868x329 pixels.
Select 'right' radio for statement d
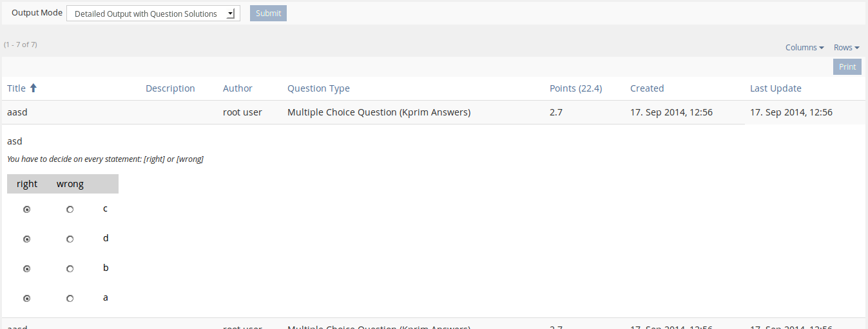(x=27, y=239)
